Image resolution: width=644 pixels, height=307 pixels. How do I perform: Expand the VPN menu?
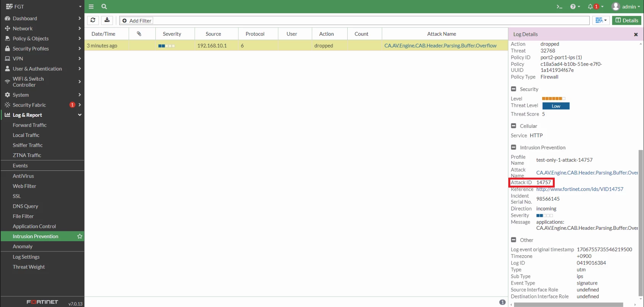[x=42, y=59]
